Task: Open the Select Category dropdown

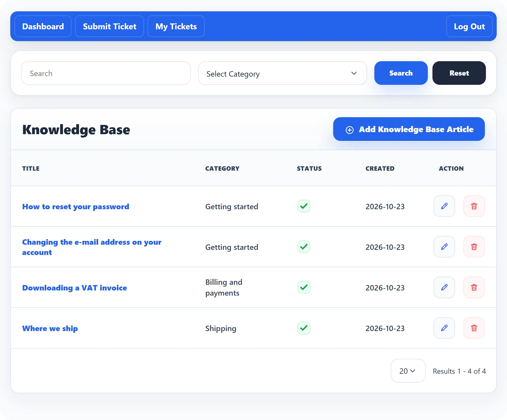Action: tap(282, 73)
